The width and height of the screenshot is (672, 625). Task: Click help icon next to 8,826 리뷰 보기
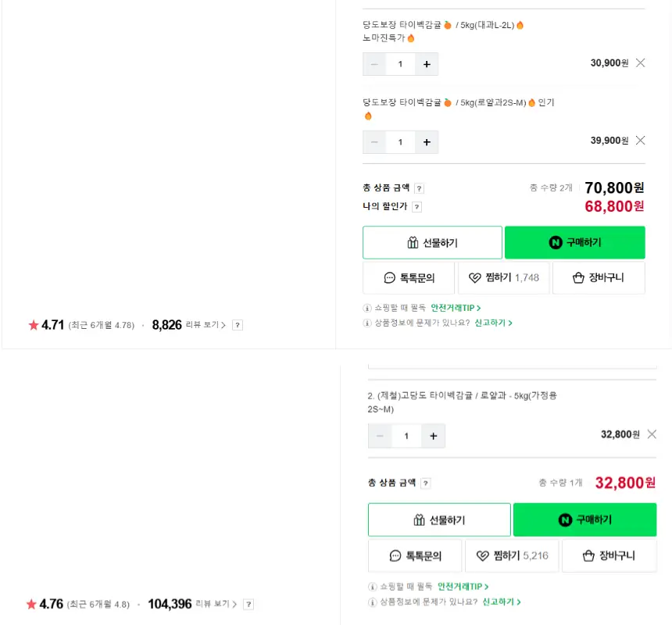[x=238, y=325]
